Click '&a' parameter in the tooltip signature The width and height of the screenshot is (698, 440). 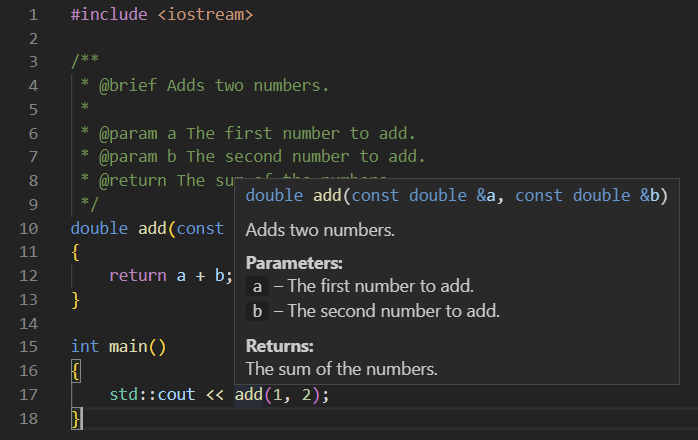486,196
